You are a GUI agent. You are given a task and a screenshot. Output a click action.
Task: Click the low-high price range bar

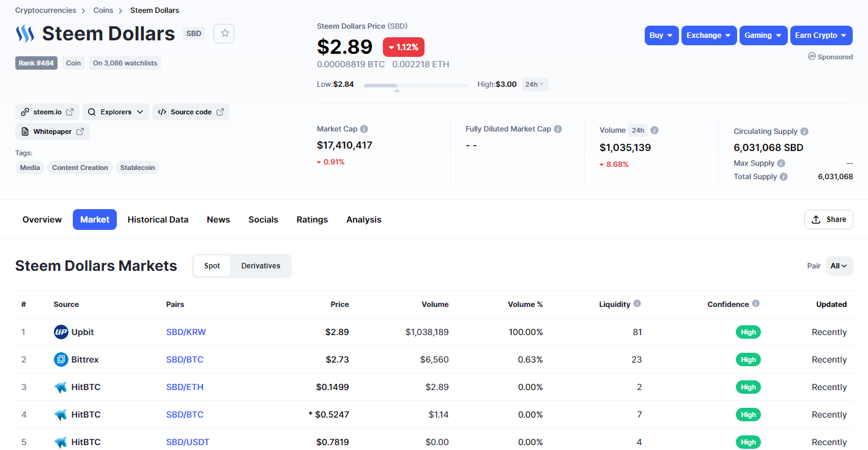tap(416, 86)
